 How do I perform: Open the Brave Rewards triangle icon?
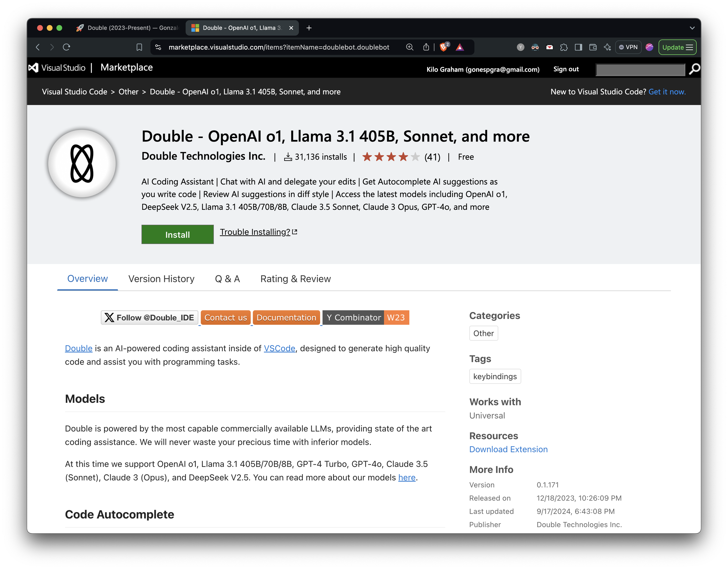[x=460, y=47]
